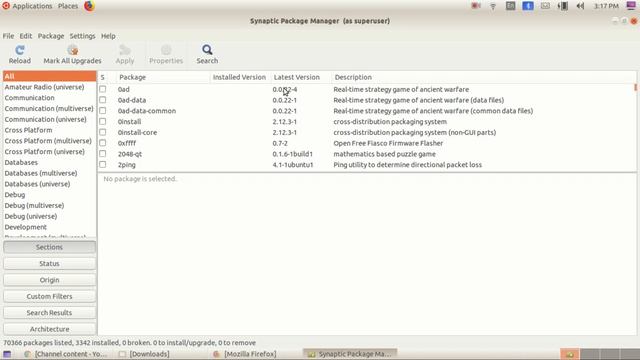Click the Search Results button
Image resolution: width=640 pixels, height=360 pixels.
click(x=49, y=313)
